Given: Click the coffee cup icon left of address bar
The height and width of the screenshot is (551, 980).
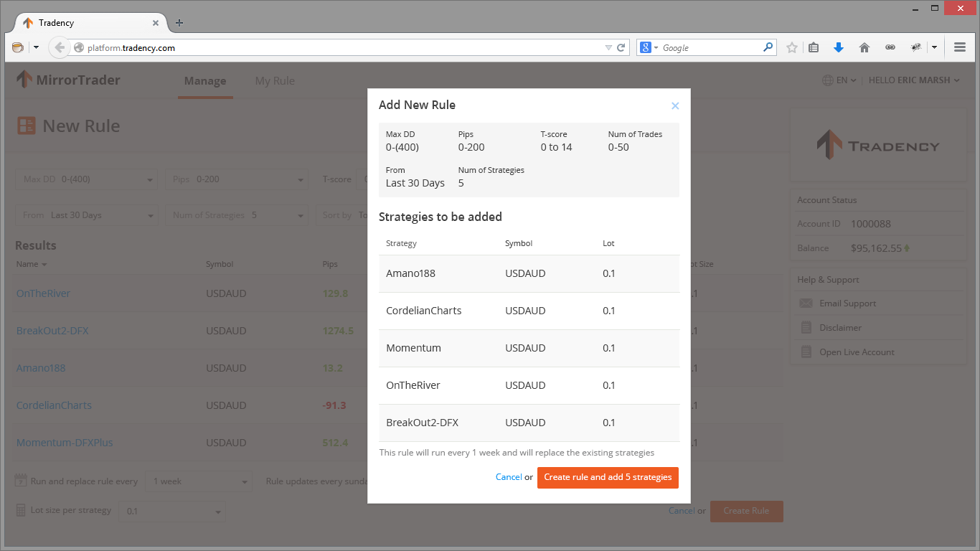Looking at the screenshot, I should click(18, 47).
